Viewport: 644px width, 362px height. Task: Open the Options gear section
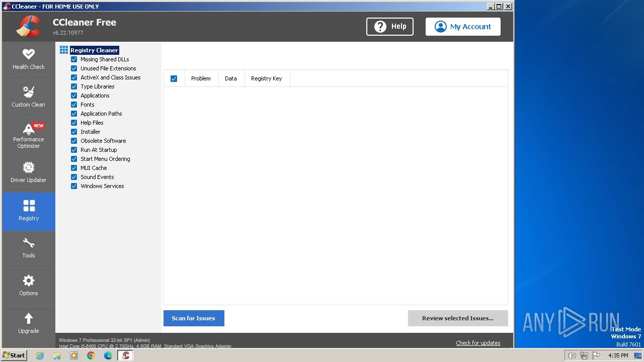[x=29, y=287]
